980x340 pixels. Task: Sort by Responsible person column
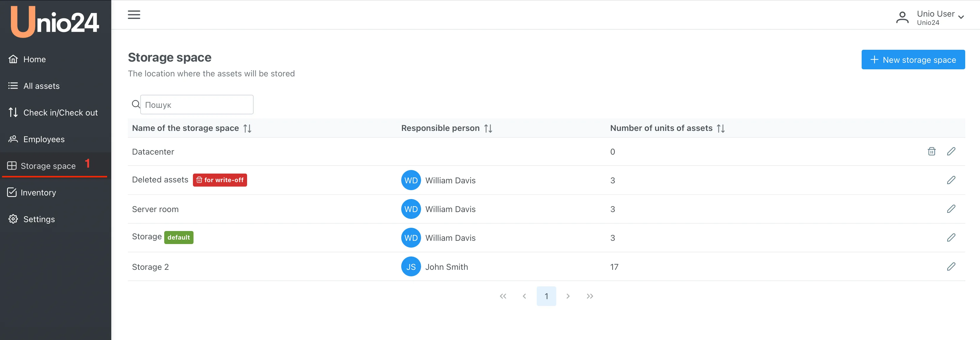(488, 128)
